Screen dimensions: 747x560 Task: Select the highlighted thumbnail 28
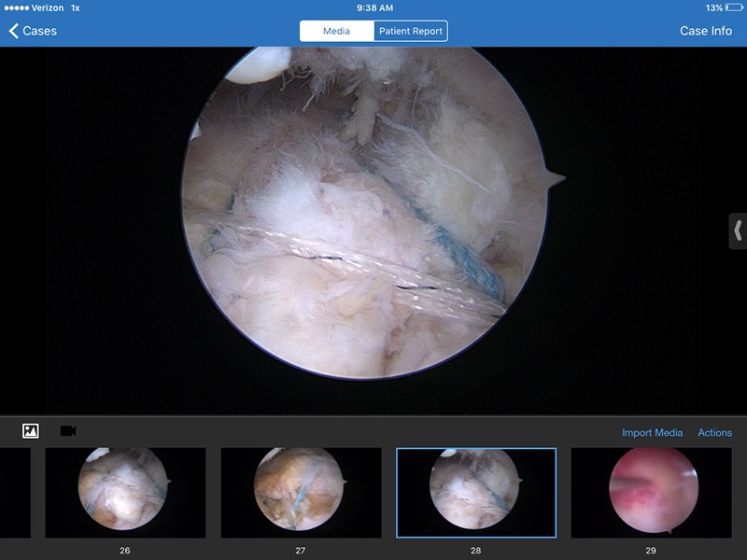click(476, 493)
